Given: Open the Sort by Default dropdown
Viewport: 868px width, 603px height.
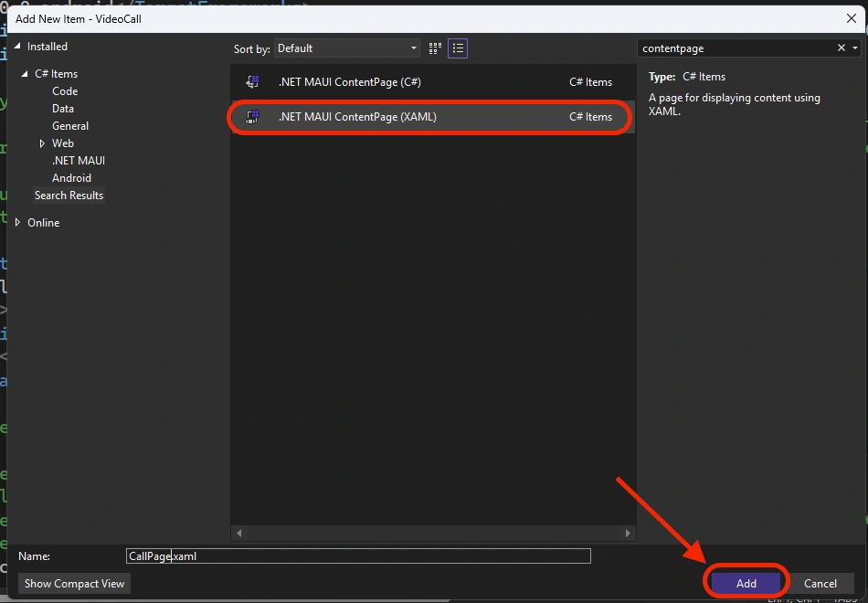Looking at the screenshot, I should [346, 48].
